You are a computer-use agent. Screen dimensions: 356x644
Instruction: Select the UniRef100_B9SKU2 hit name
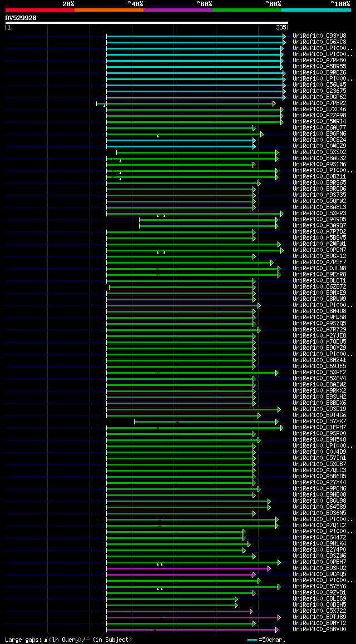click(x=319, y=568)
